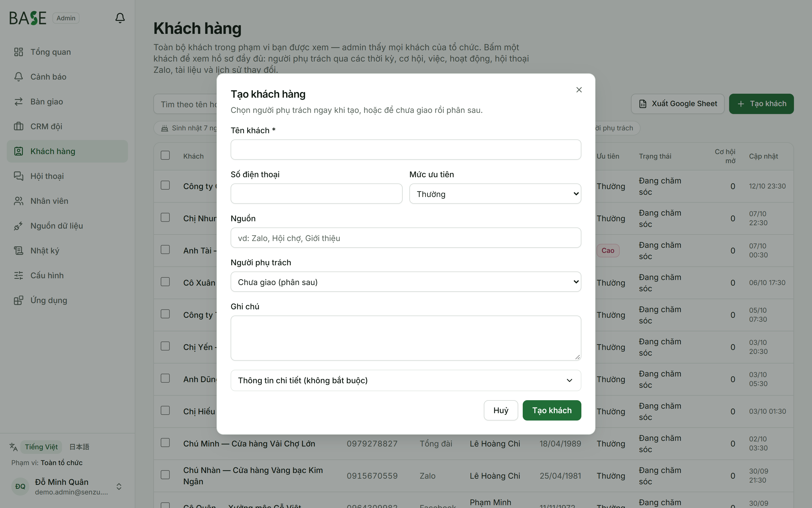
Task: Go to Tổng quan menu item
Action: tap(67, 52)
